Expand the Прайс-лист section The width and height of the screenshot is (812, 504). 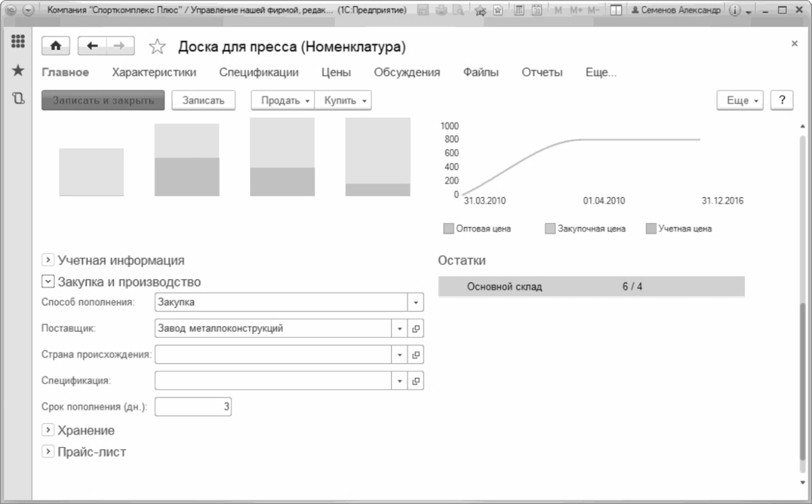click(x=47, y=452)
